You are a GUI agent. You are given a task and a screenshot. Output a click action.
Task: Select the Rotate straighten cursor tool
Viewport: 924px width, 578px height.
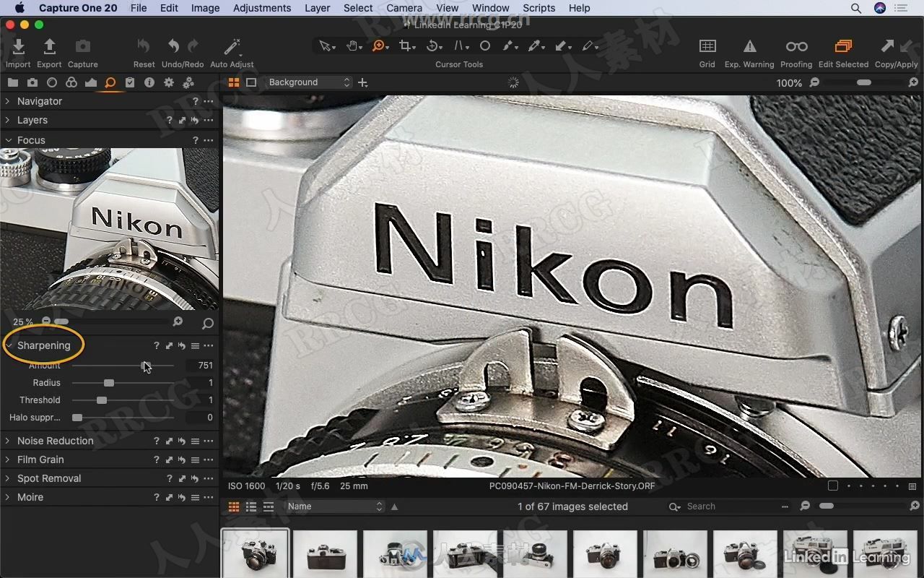433,46
